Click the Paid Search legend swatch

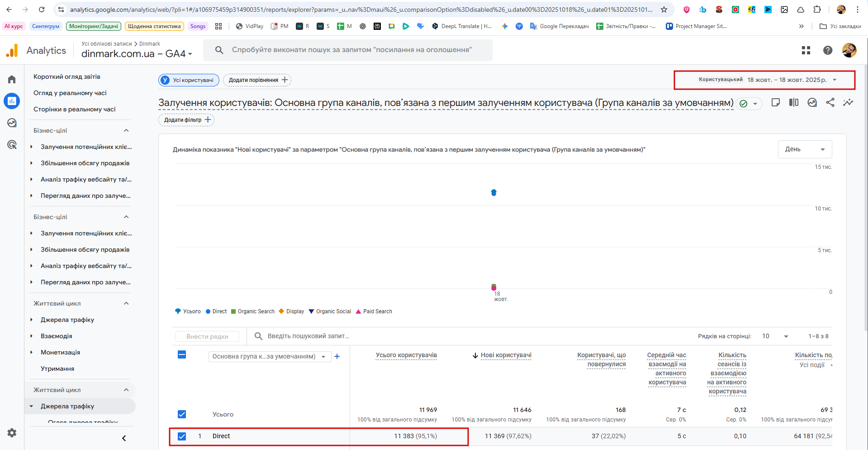coord(358,311)
